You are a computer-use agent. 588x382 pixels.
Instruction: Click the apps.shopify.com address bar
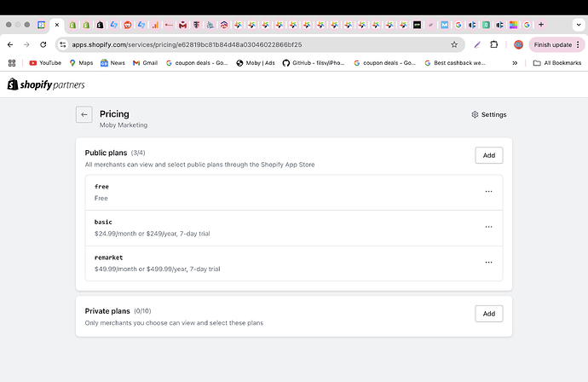(259, 44)
